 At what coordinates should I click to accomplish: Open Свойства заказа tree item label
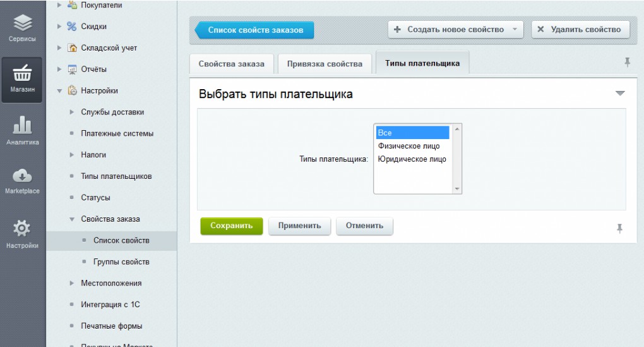[x=110, y=219]
